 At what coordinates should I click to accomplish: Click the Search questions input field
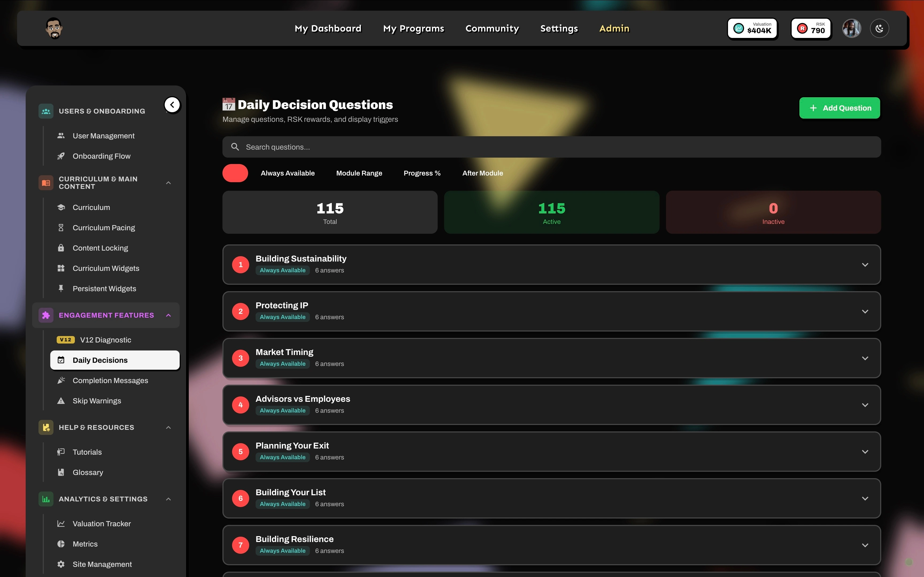click(x=551, y=147)
